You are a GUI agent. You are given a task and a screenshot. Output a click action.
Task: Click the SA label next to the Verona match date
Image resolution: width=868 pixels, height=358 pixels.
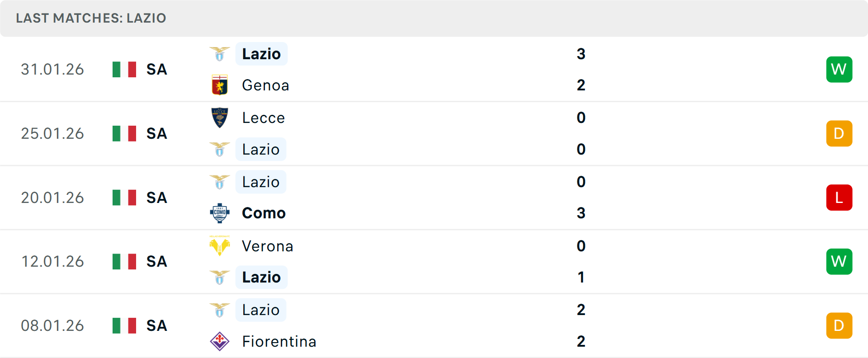coord(156,261)
